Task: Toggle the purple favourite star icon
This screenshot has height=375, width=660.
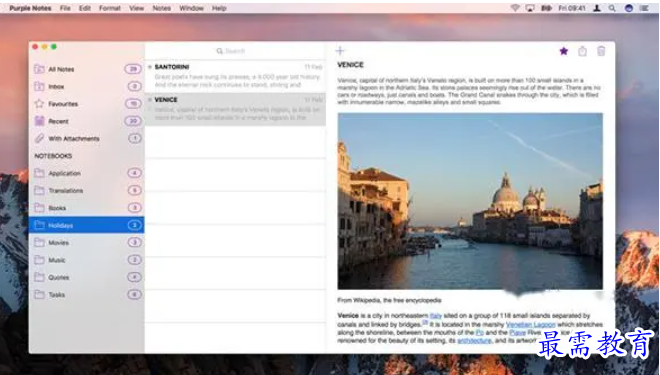Action: 564,51
